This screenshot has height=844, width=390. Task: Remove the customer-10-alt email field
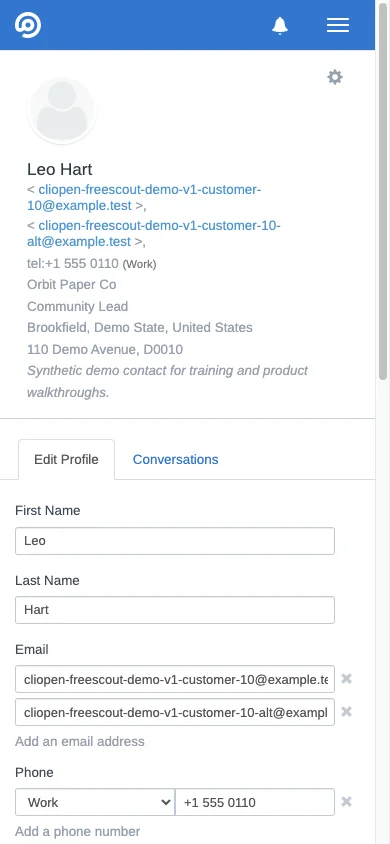click(x=346, y=712)
